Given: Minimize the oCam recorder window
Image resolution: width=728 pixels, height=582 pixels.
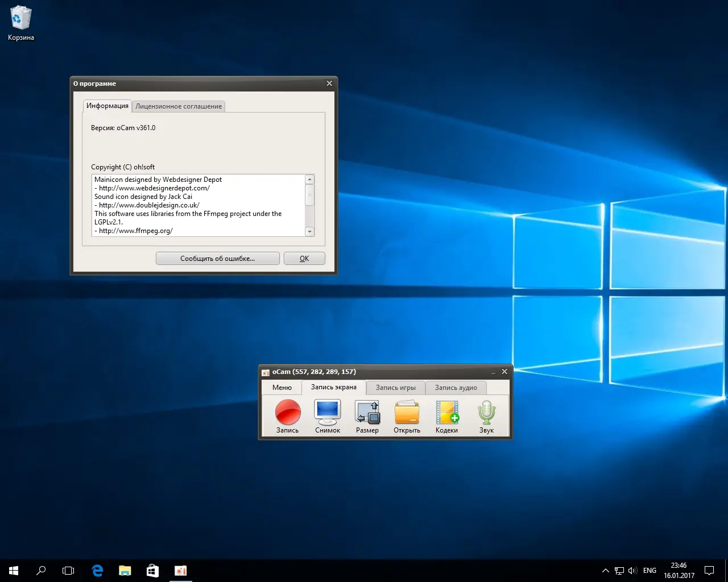Looking at the screenshot, I should 493,372.
